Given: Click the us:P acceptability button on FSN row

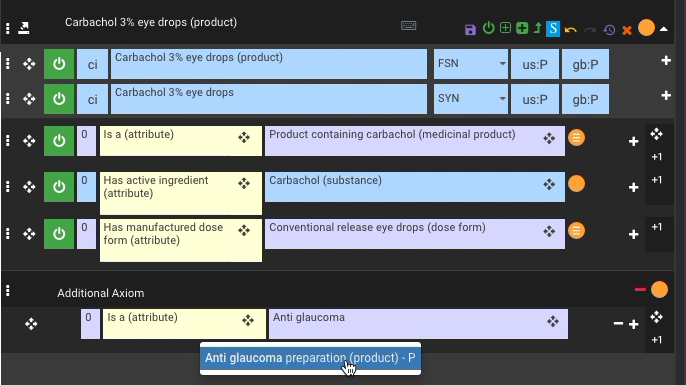Looking at the screenshot, I should click(535, 64).
